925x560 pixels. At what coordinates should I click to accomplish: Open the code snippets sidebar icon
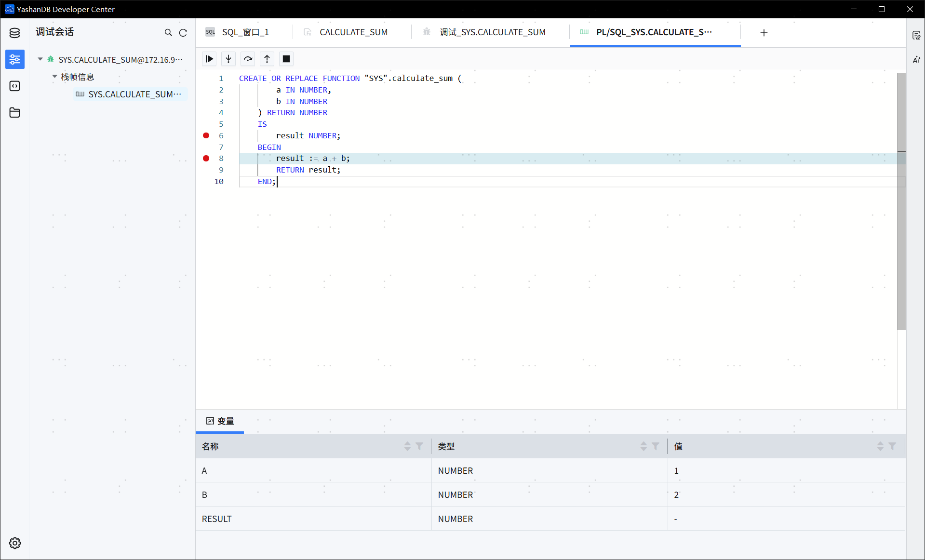[14, 86]
